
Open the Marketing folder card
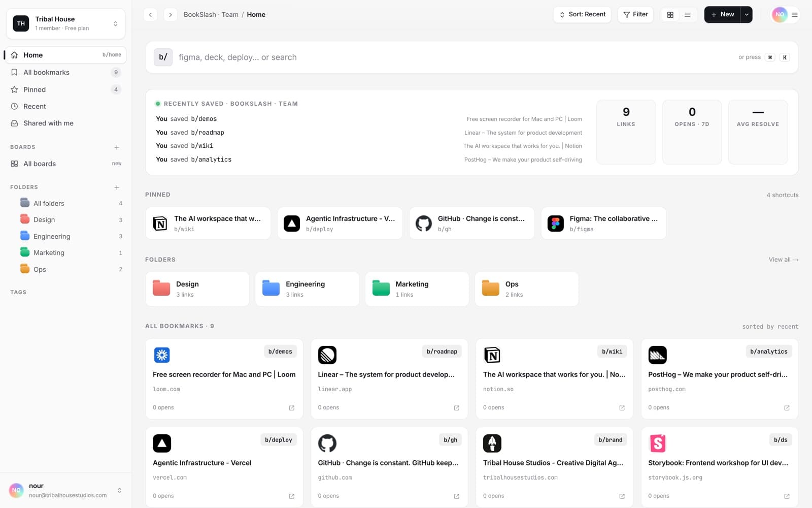(x=417, y=289)
